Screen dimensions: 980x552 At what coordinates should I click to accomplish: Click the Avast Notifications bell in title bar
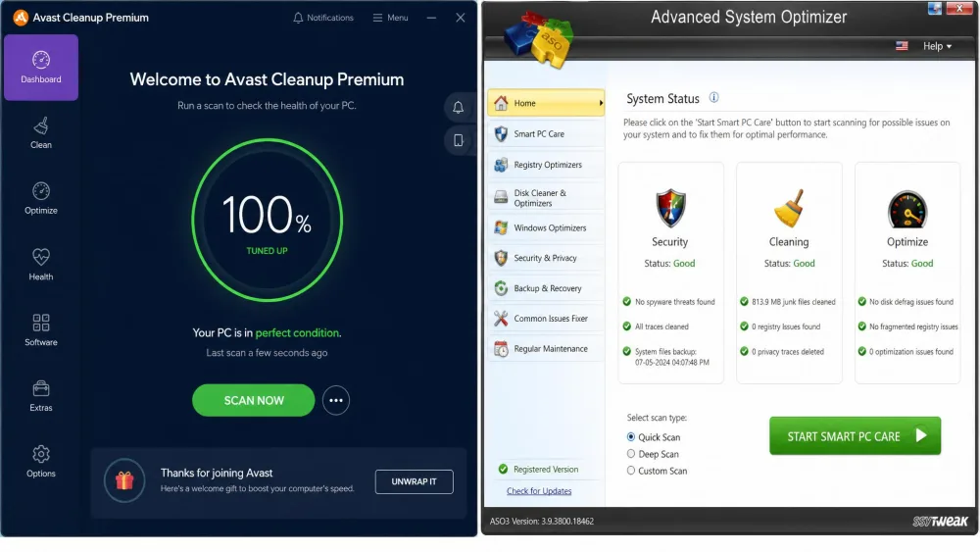coord(323,18)
